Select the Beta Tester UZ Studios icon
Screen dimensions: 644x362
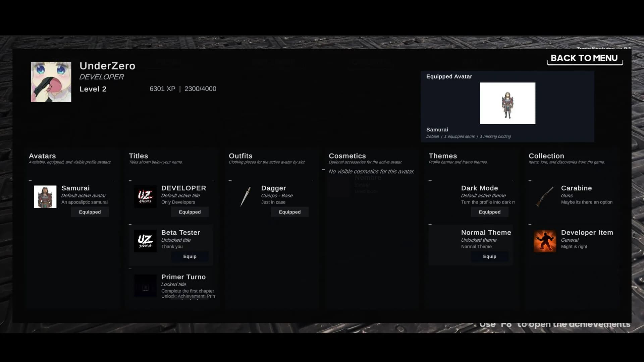tap(145, 241)
